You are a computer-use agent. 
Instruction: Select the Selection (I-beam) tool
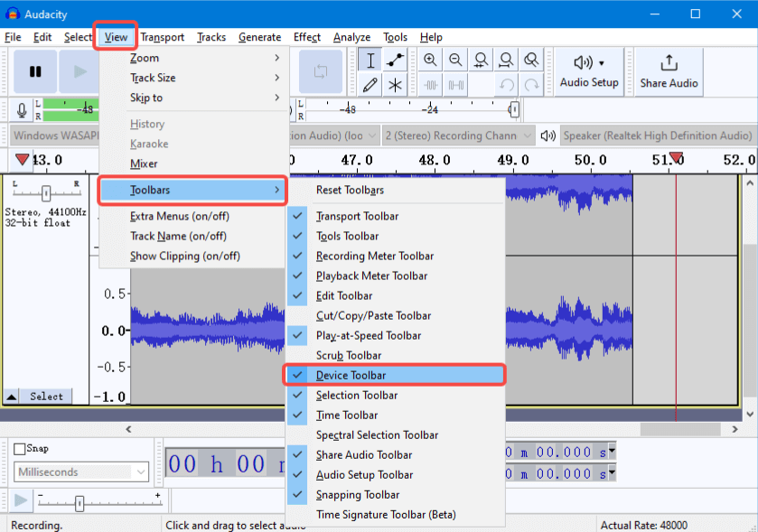pyautogui.click(x=370, y=60)
